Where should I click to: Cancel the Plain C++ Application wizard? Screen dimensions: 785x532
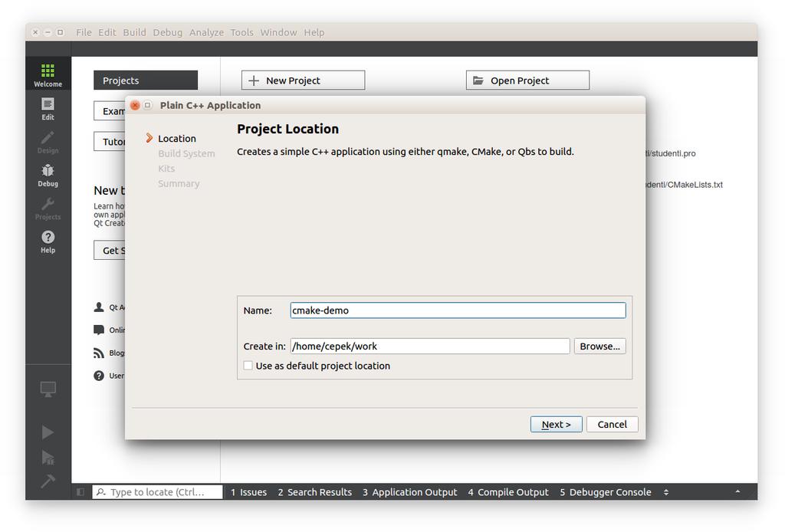coord(612,424)
